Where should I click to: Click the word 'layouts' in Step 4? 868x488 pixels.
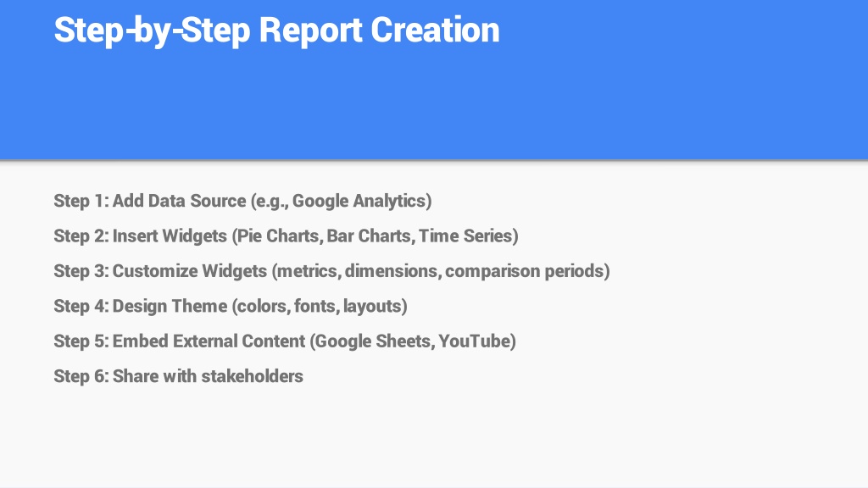[372, 306]
